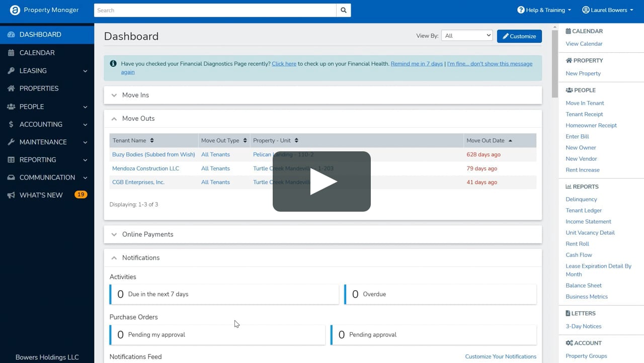Expand the Leasing submenu chevron

[x=85, y=71]
